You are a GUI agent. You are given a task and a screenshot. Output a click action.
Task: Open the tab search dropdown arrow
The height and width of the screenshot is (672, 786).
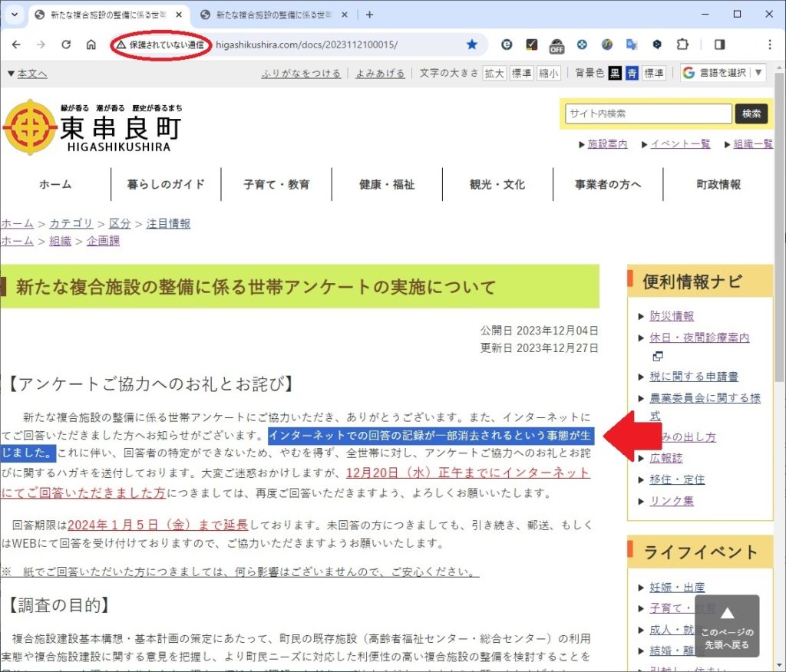tap(14, 15)
